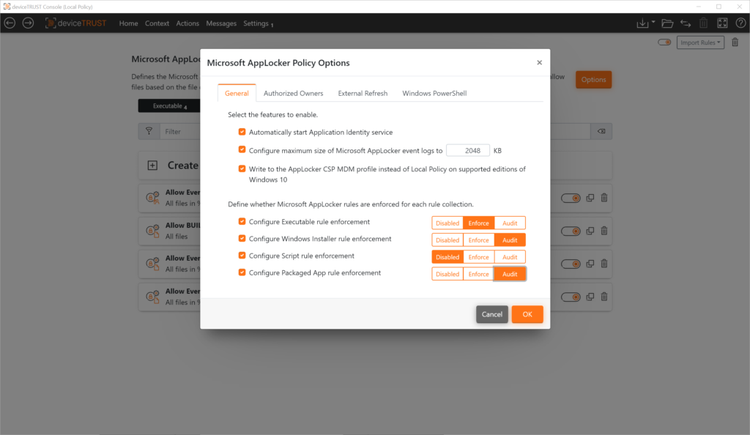Open the Settings menu
The width and height of the screenshot is (750, 435).
(258, 23)
